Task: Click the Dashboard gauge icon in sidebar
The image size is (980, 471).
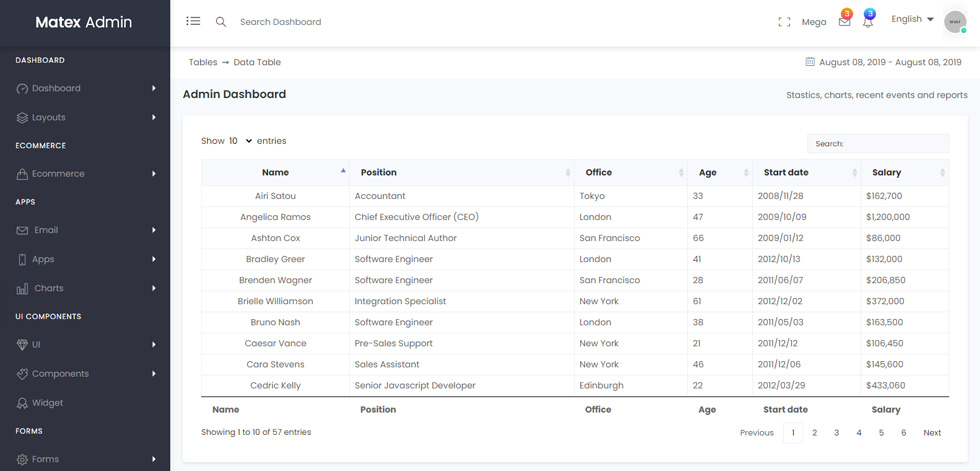Action: pos(22,89)
